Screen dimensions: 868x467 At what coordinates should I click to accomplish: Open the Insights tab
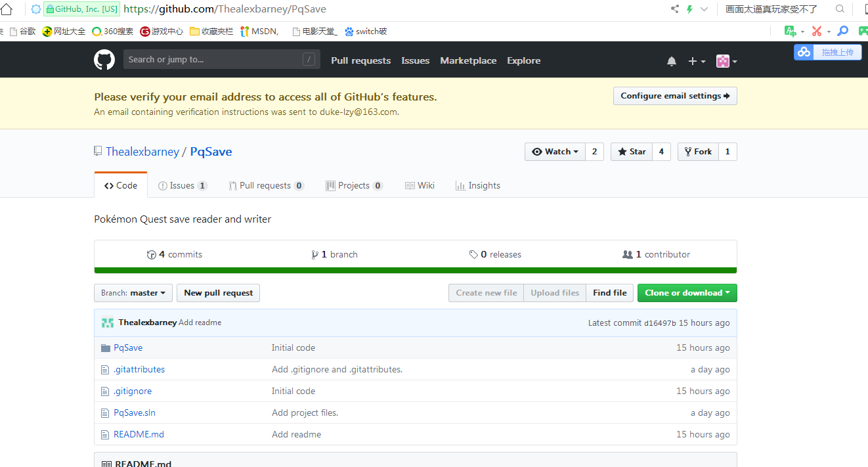(x=477, y=185)
